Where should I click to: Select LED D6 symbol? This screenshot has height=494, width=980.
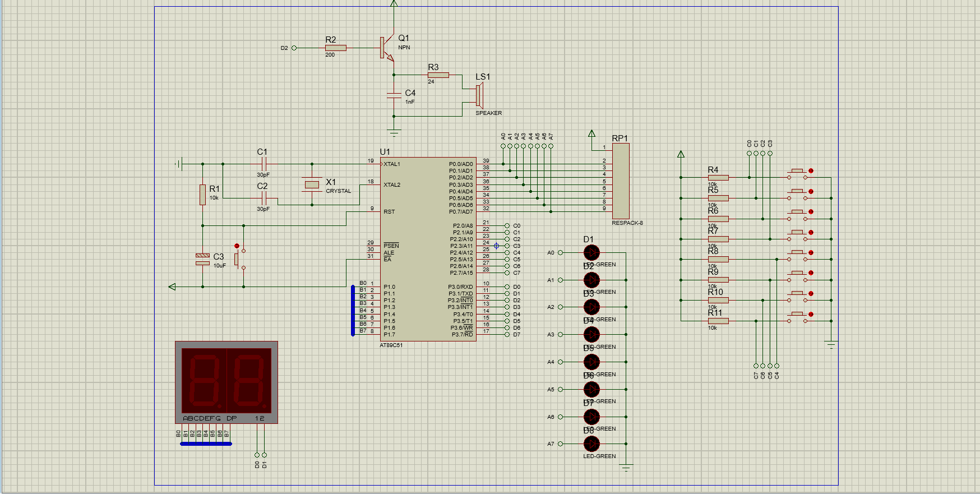click(x=591, y=389)
